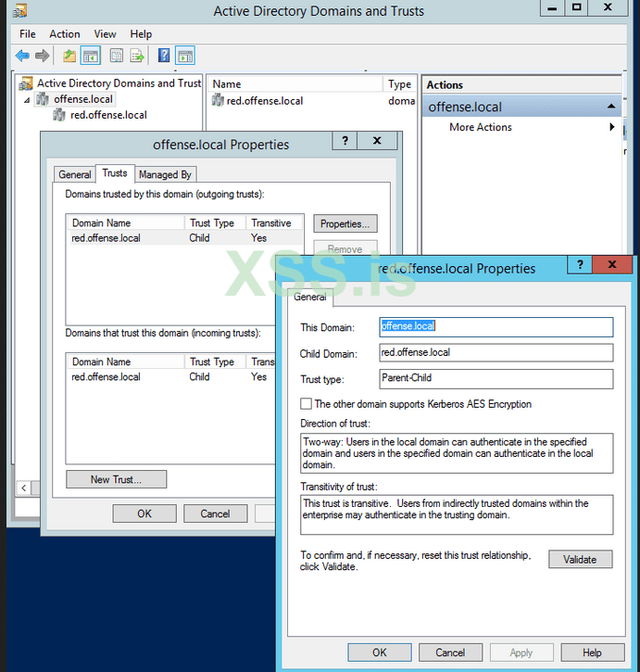Click the left scroll arrow in console tree
Viewport: 640px width, 672px height.
[24, 488]
